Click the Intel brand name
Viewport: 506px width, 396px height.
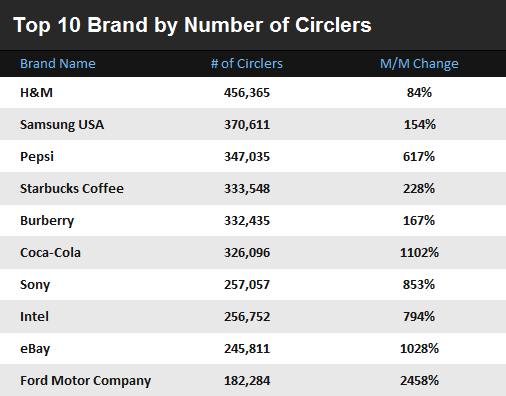34,316
